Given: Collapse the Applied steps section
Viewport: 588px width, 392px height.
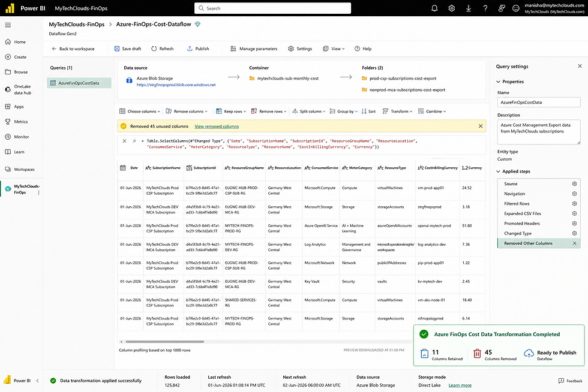Looking at the screenshot, I should (x=499, y=171).
